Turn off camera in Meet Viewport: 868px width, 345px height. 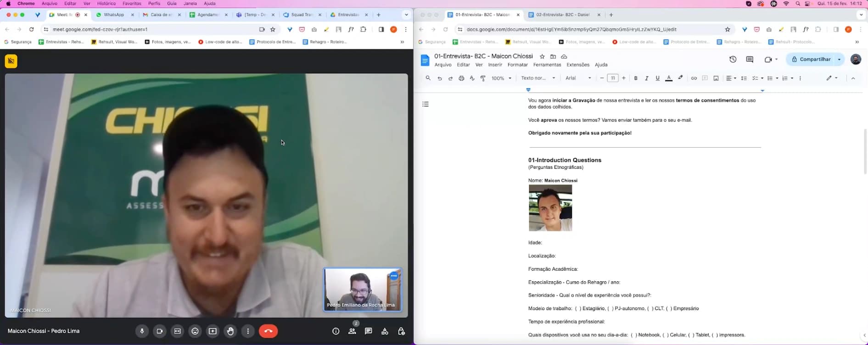(160, 331)
